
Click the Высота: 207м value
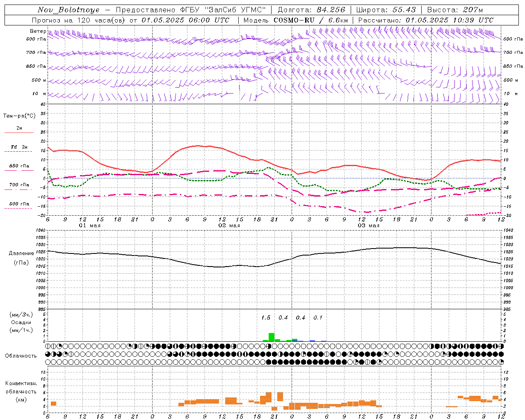pos(455,10)
